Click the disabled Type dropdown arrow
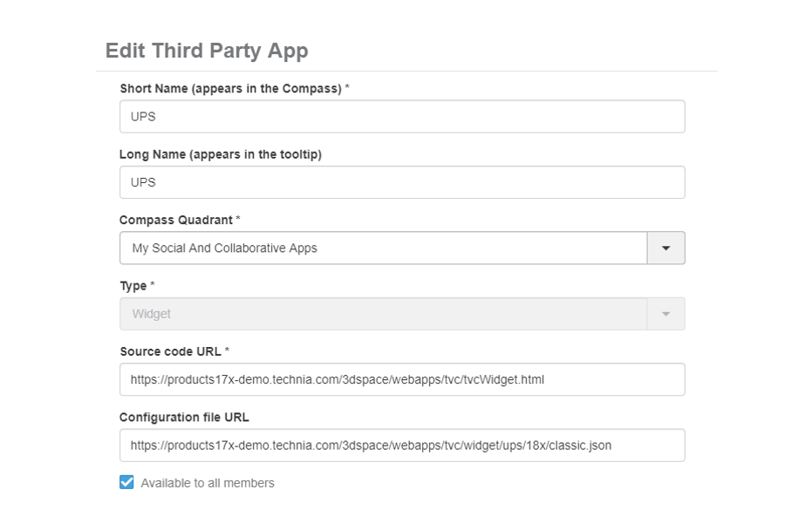The image size is (812, 517). [x=665, y=314]
